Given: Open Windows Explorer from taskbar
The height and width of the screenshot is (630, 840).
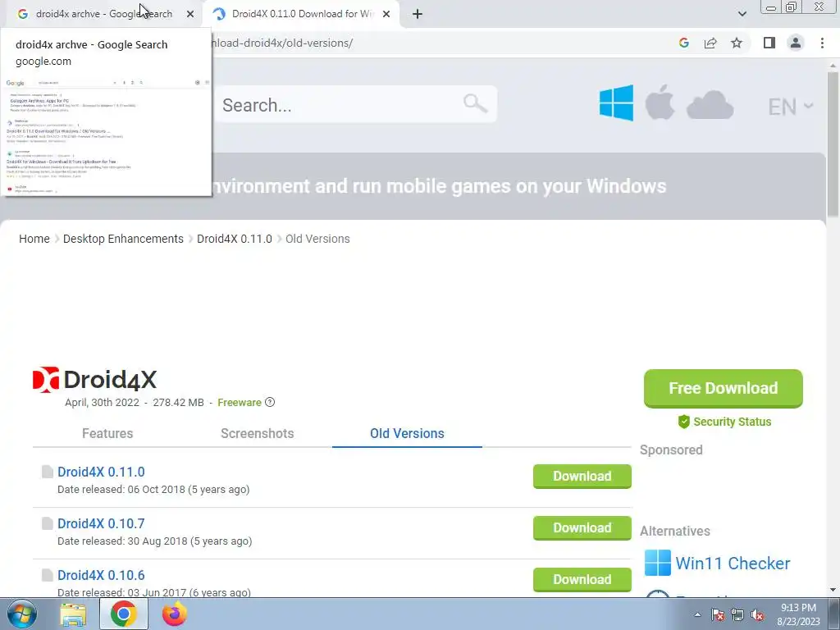Looking at the screenshot, I should pos(73,614).
